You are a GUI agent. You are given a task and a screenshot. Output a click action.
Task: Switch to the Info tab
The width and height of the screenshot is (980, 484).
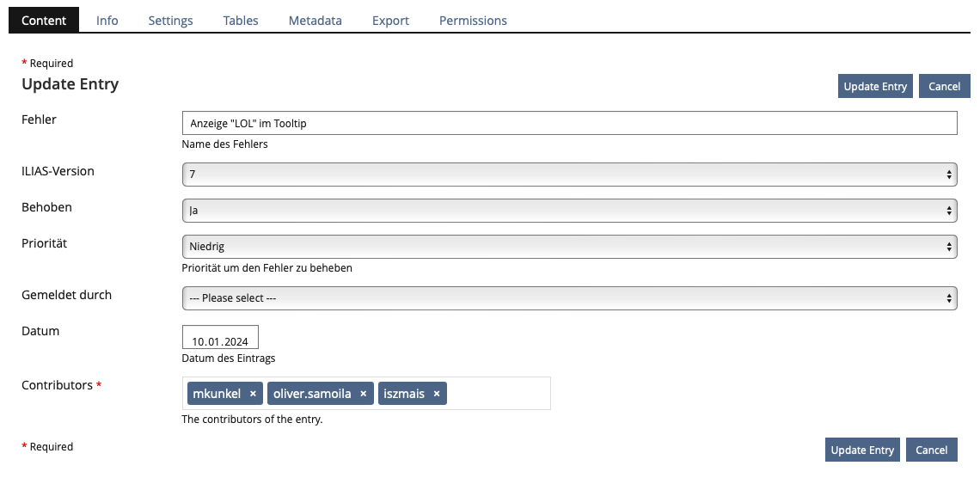coord(107,21)
